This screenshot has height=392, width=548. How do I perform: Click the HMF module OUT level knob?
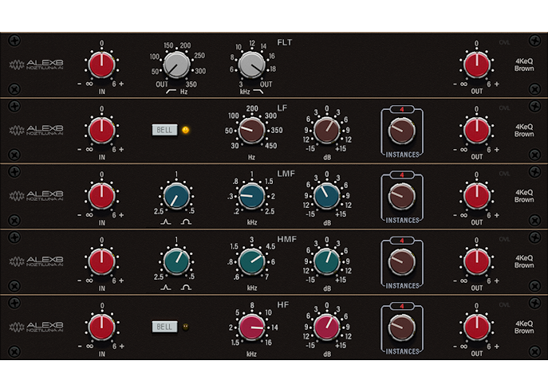coord(475,261)
